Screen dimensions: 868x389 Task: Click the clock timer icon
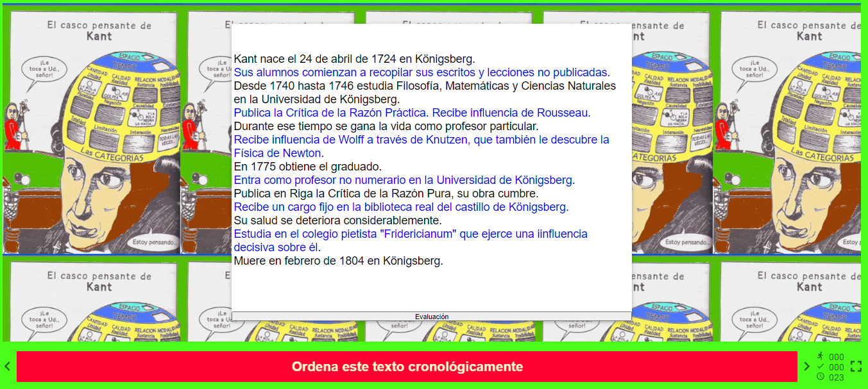coord(821,377)
